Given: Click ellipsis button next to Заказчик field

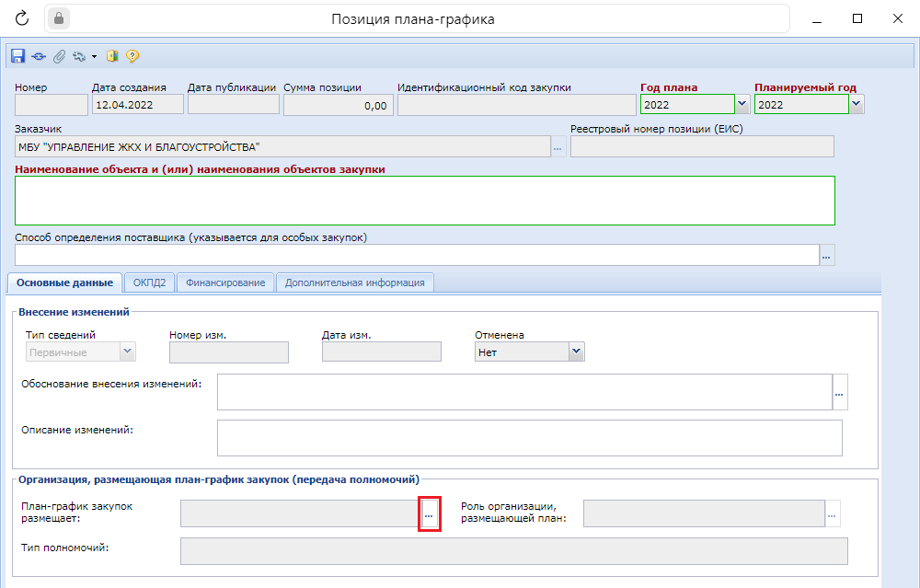Looking at the screenshot, I should coord(558,147).
